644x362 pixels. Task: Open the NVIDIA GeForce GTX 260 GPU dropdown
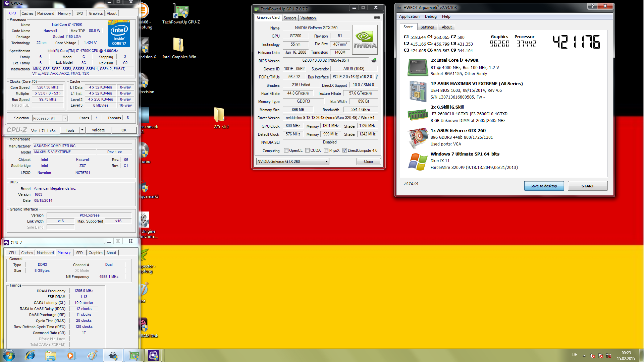[x=293, y=162]
